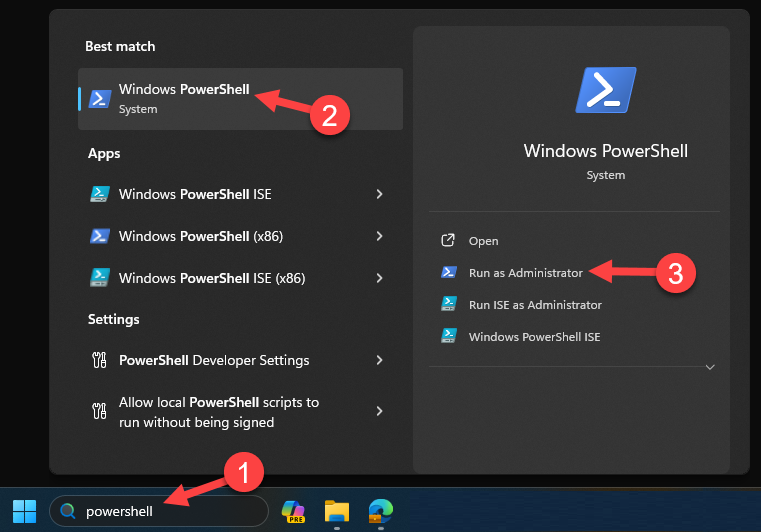Expand PowerShell Developer Settings chevron
Screen dimensions: 761x532
click(380, 360)
